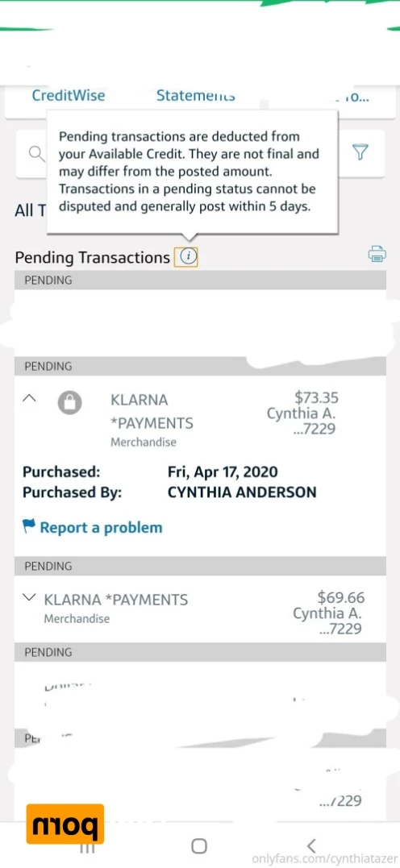The image size is (400, 868).
Task: Click the Pending Transactions heading
Action: 93,257
